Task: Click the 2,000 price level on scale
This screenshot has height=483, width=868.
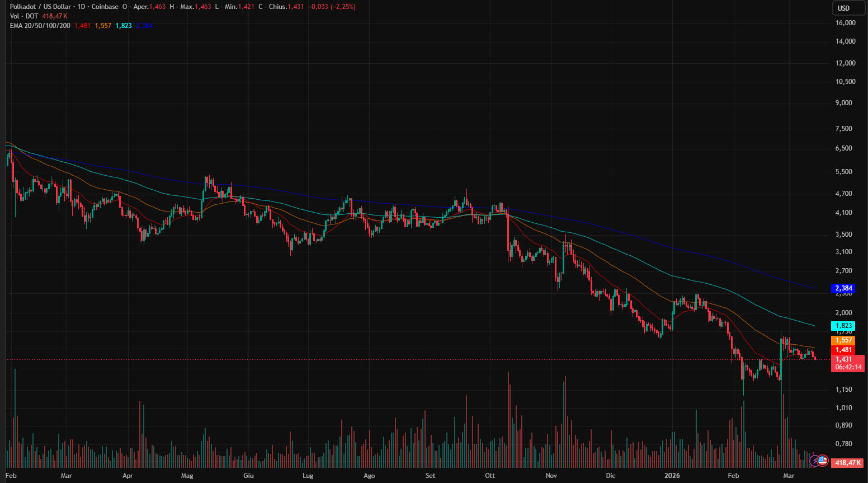Action: coord(844,313)
